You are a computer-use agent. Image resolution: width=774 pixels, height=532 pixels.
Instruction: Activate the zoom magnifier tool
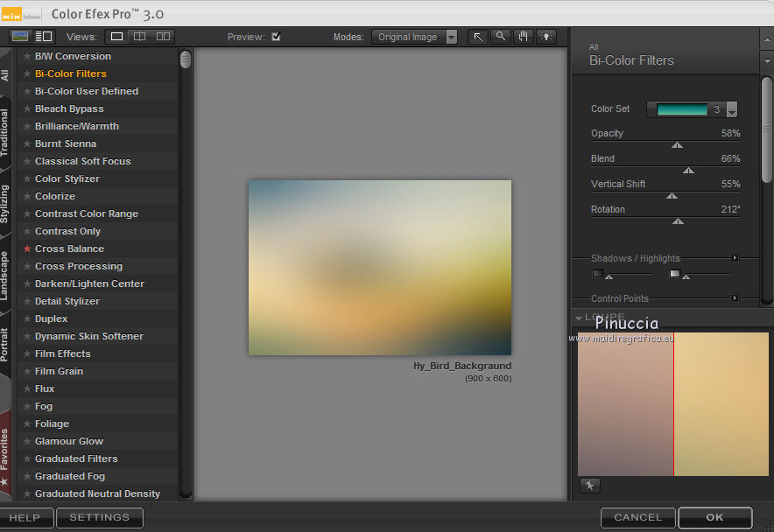(x=500, y=37)
